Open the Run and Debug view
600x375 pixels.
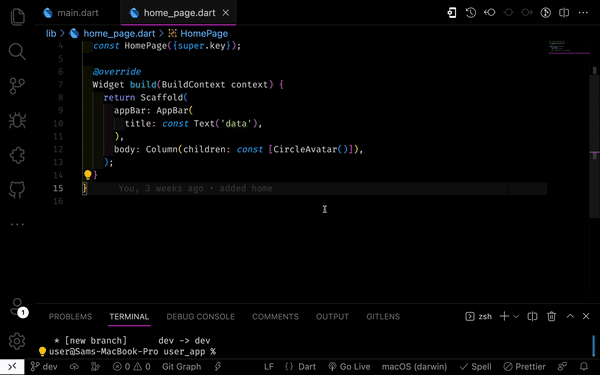pyautogui.click(x=17, y=121)
